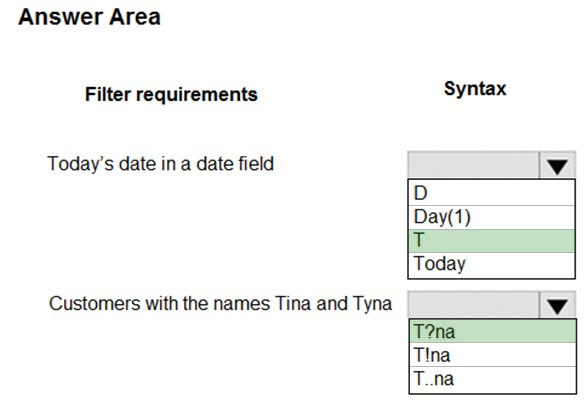588x404 pixels.
Task: Click the word Customers in the second requirement
Action: [94, 303]
